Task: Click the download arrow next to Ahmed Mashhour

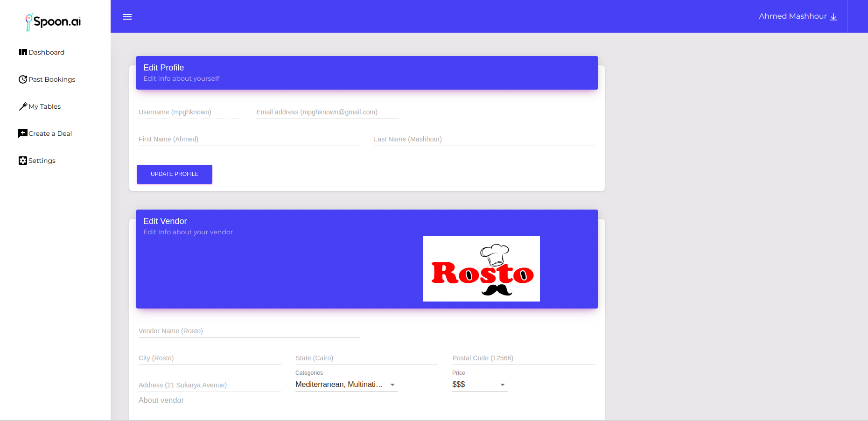Action: 833,17
